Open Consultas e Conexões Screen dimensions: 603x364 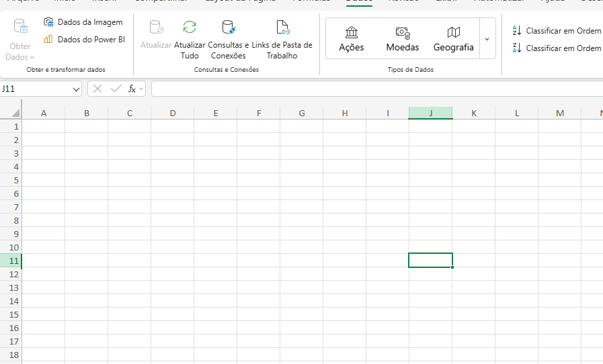229,40
